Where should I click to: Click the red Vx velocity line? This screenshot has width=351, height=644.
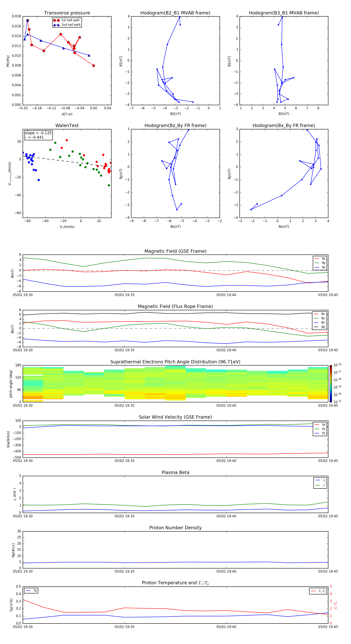point(175,454)
